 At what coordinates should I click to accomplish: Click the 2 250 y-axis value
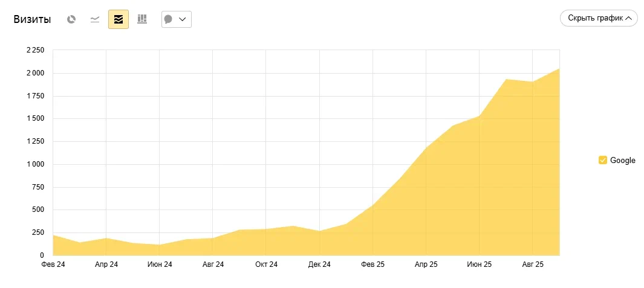point(35,50)
